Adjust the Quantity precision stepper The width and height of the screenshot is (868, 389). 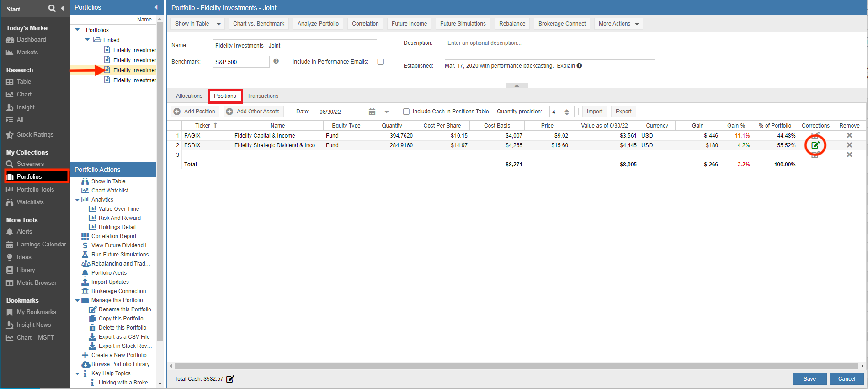pyautogui.click(x=567, y=112)
